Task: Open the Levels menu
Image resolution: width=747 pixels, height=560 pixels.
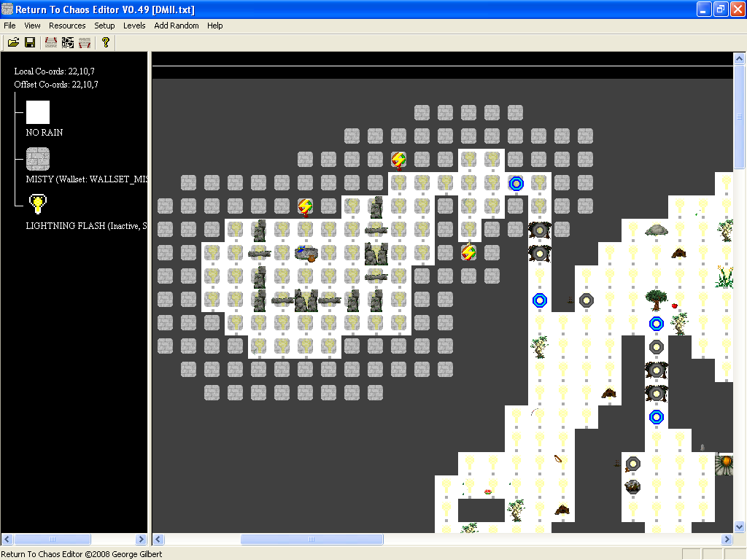Action: click(134, 26)
